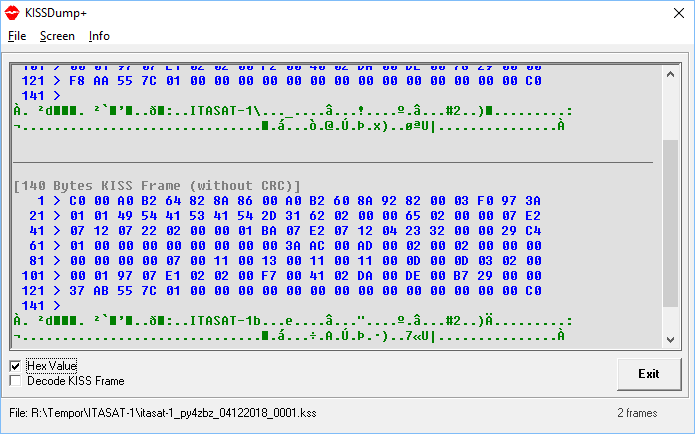The image size is (695, 434).
Task: Select the '[140 Bytes KISS Frame (without CRC)]' header
Action: pyautogui.click(x=157, y=186)
